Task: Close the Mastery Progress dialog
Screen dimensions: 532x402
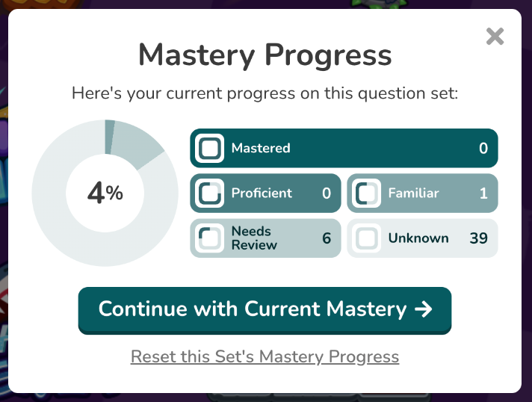Action: 495,36
